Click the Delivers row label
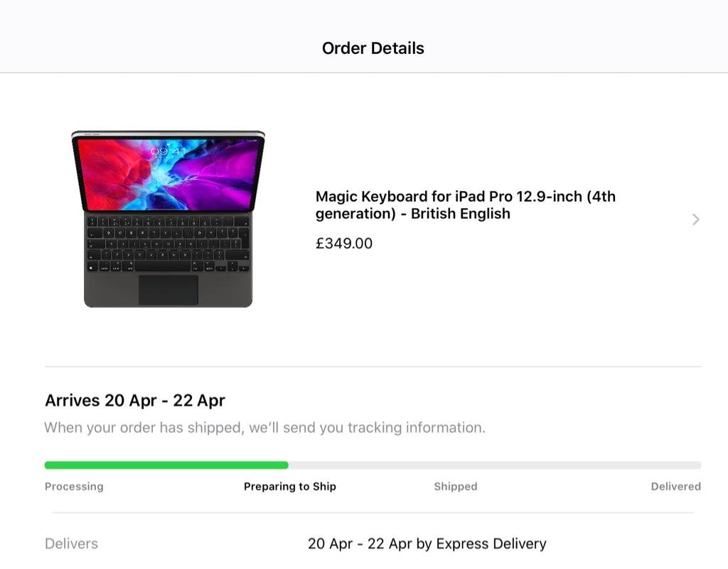Image resolution: width=728 pixels, height=569 pixels. (x=71, y=544)
